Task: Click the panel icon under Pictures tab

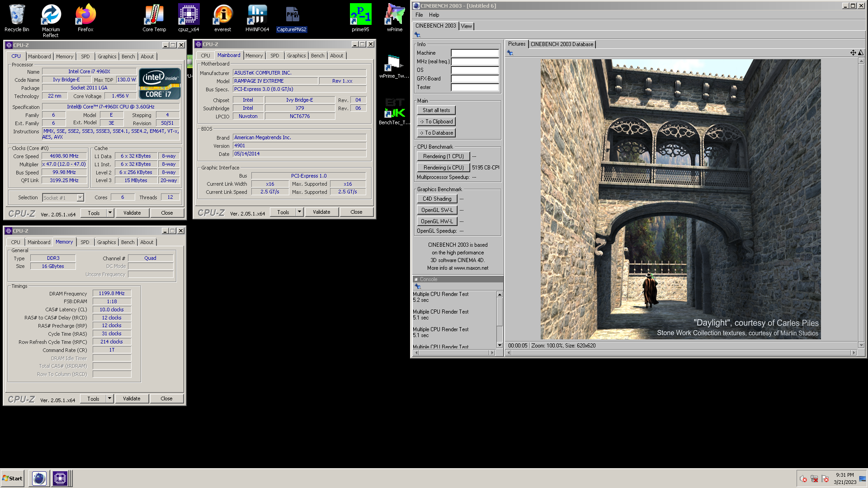Action: tap(510, 53)
